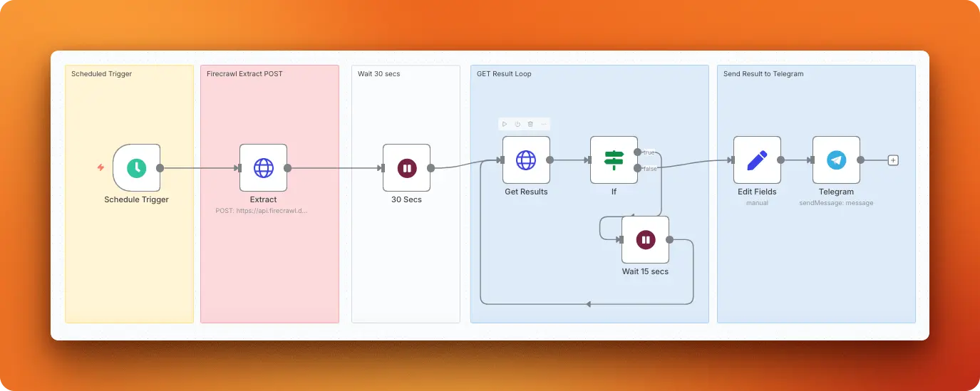Screen dimensions: 980x391
Task: Open the Get Results globe node
Action: [x=526, y=160]
